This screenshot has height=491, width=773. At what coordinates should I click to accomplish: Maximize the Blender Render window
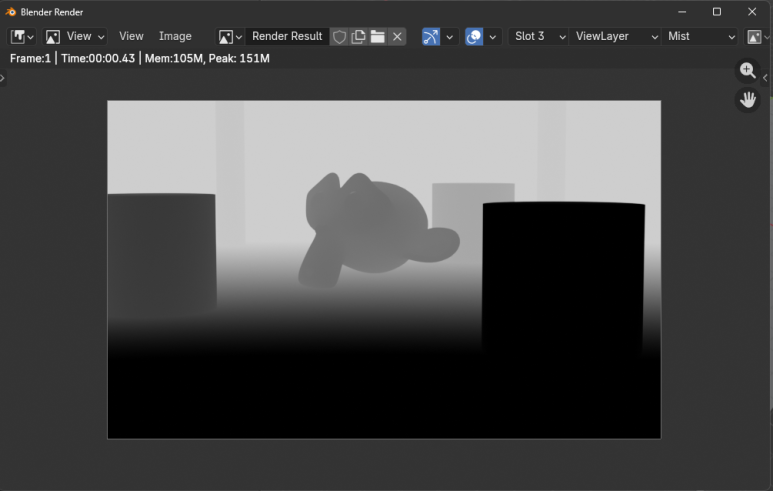click(717, 12)
